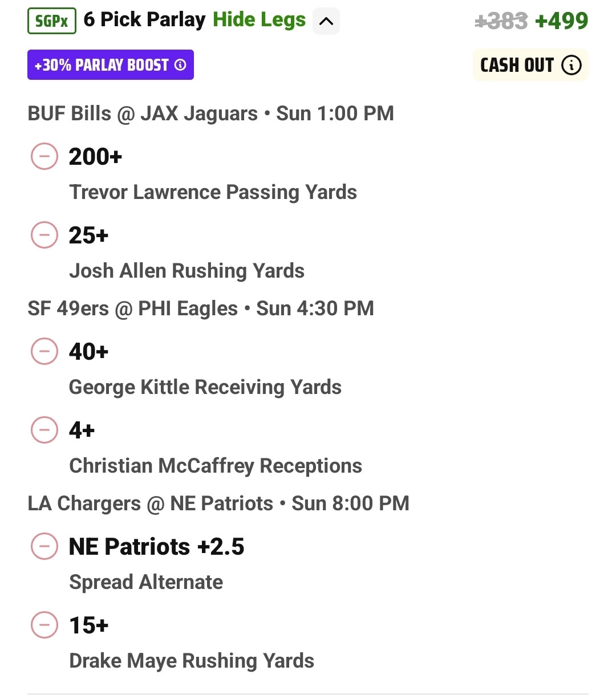Click the Hide Legs link
Viewport: 616px width, 695px height.
coord(260,20)
